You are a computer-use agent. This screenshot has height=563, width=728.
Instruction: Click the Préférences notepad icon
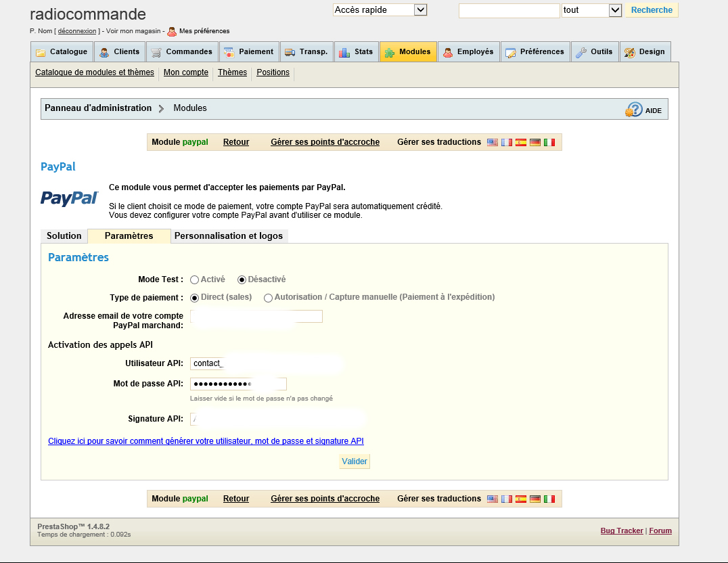(x=511, y=53)
